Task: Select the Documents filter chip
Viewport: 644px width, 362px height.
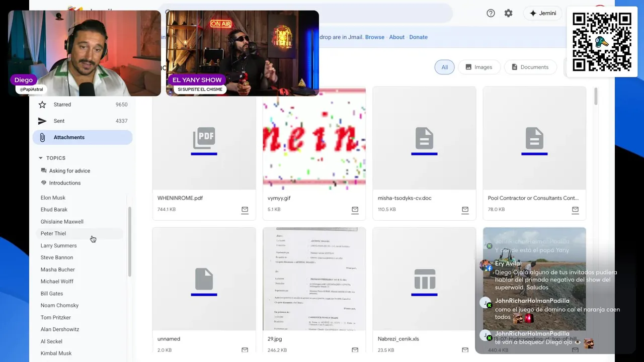Action: tap(530, 67)
